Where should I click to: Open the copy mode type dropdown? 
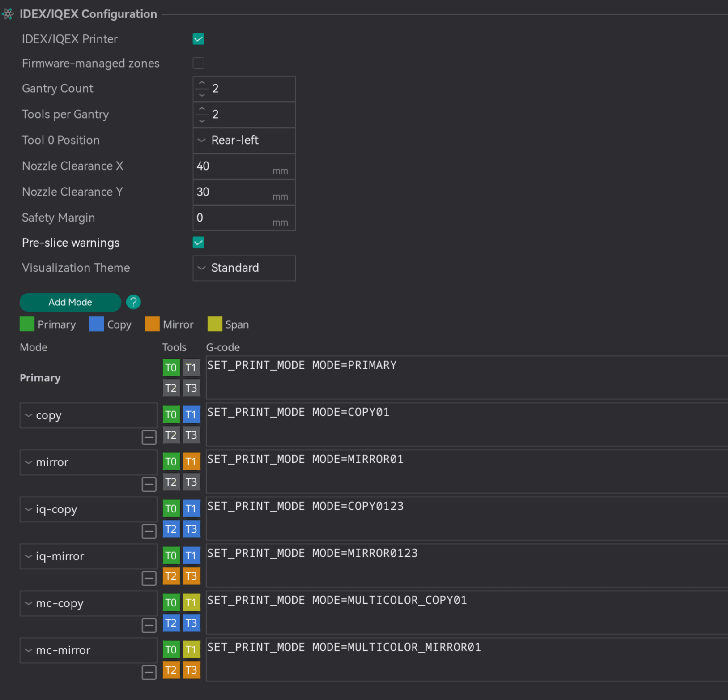pyautogui.click(x=88, y=415)
